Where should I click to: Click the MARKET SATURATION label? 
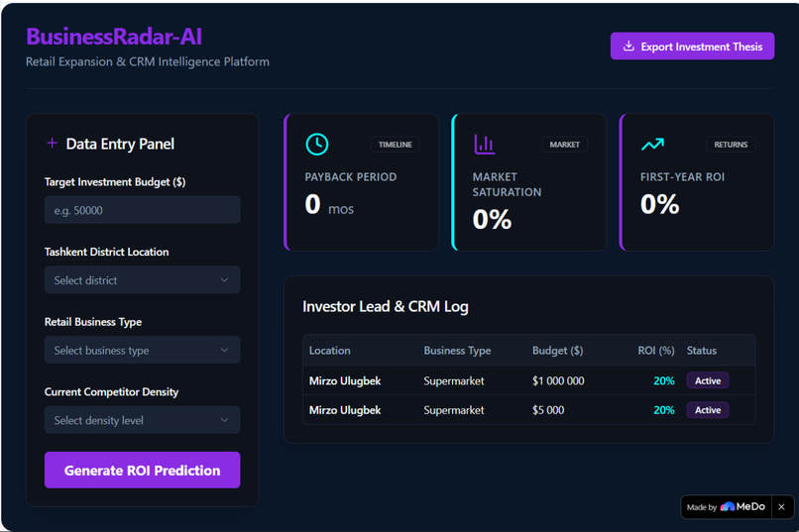coord(507,185)
